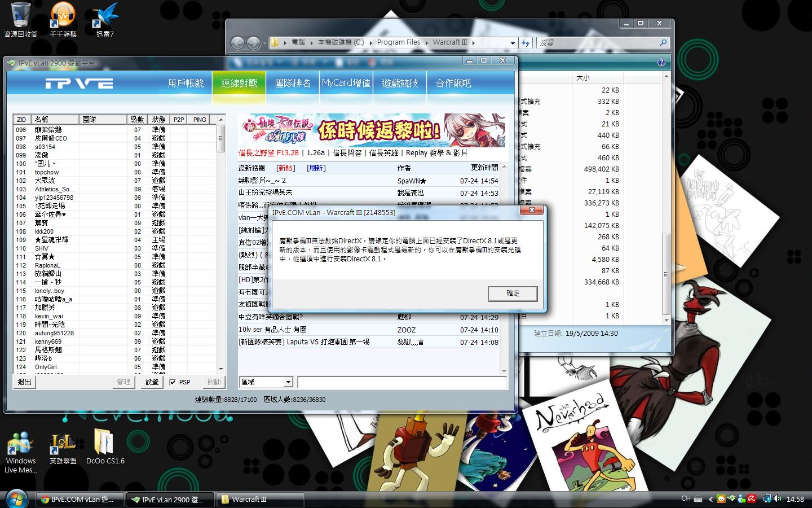Open topic 無聊影片~_~ 2
This screenshot has height=508, width=812.
pos(262,181)
